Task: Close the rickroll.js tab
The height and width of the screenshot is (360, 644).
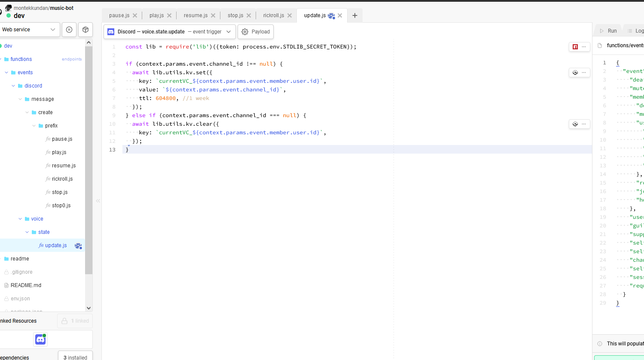Action: coord(290,15)
